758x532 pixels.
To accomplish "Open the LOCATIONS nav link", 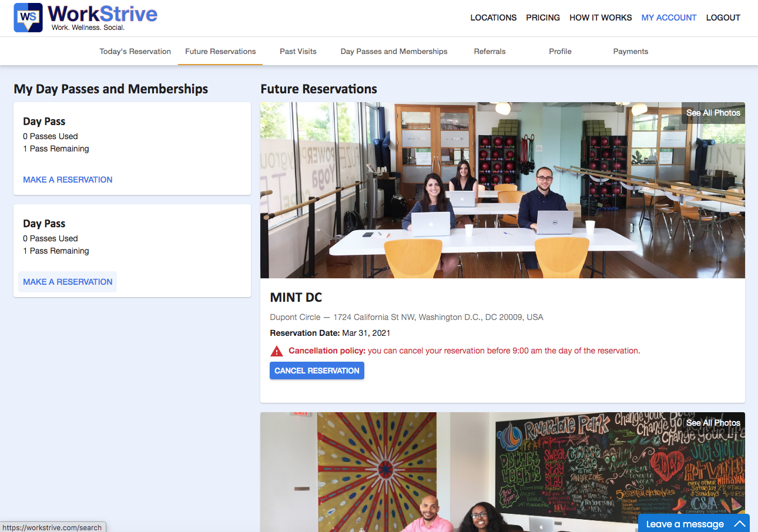I will (x=494, y=18).
